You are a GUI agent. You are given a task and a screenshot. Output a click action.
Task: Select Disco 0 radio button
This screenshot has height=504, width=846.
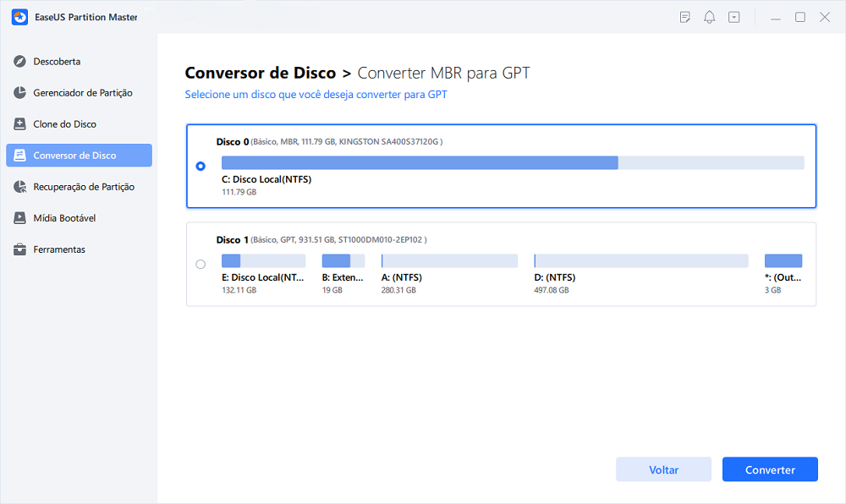(201, 166)
